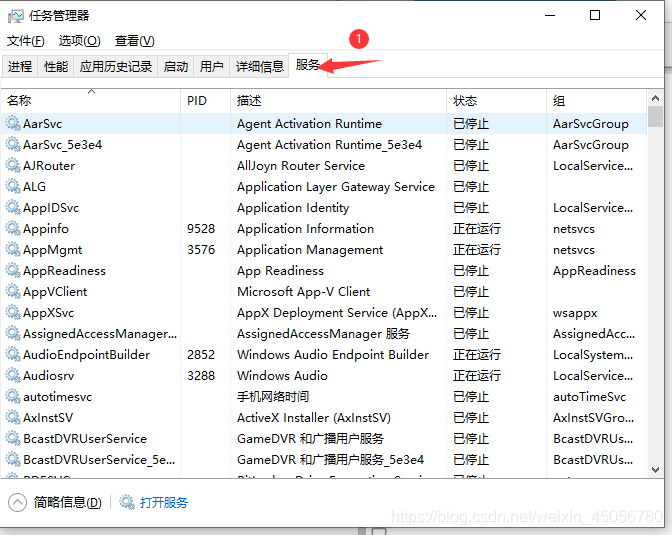Click the AppReadiness group cell

pyautogui.click(x=594, y=271)
